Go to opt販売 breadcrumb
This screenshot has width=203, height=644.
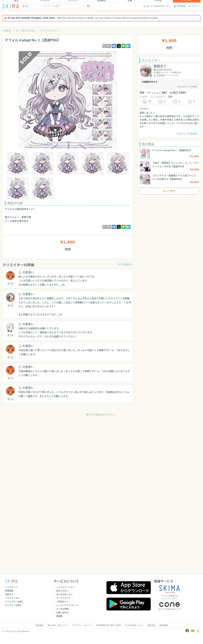(6, 31)
